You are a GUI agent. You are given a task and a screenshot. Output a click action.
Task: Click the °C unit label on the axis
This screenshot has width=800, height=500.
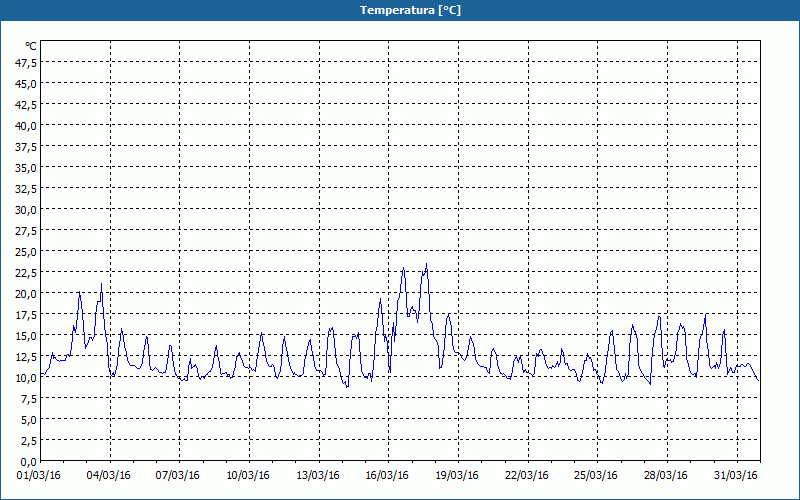31,46
